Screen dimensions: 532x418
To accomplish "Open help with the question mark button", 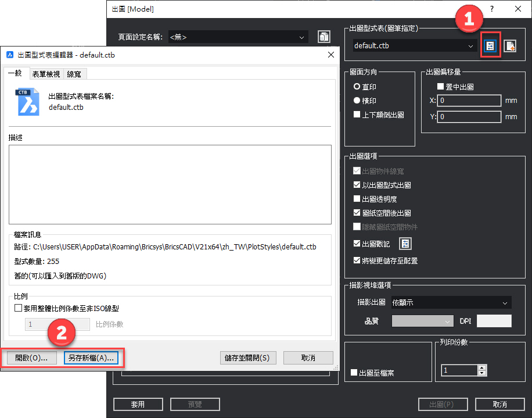I will pyautogui.click(x=491, y=9).
